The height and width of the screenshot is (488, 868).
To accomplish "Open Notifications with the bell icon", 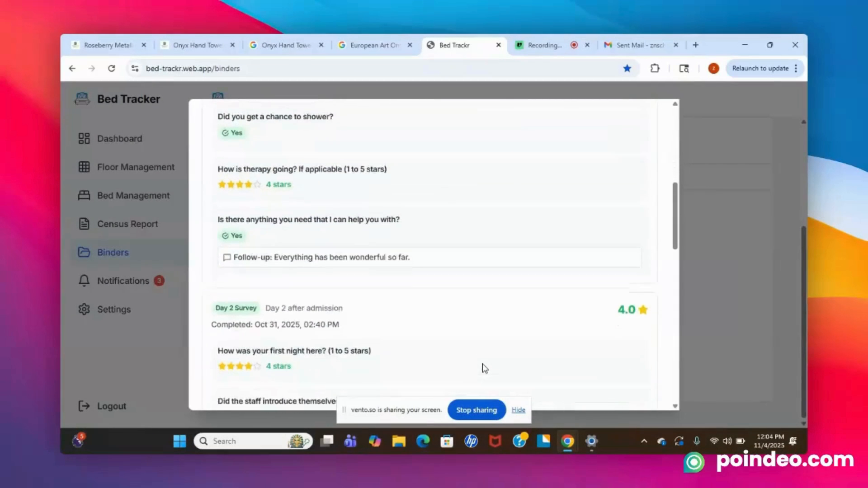I will 84,281.
